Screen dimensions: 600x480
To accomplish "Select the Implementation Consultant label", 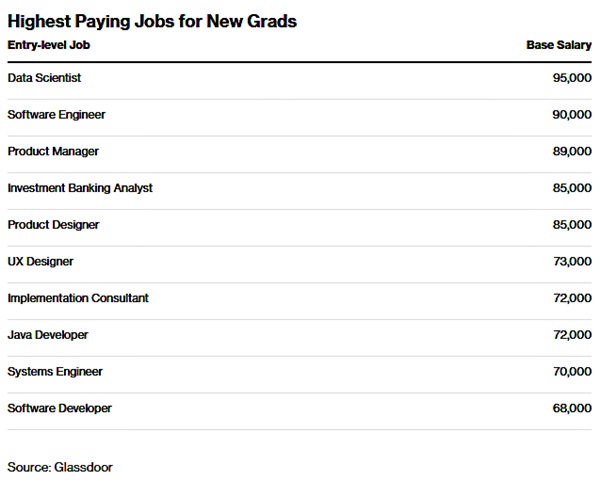I will click(x=77, y=298).
